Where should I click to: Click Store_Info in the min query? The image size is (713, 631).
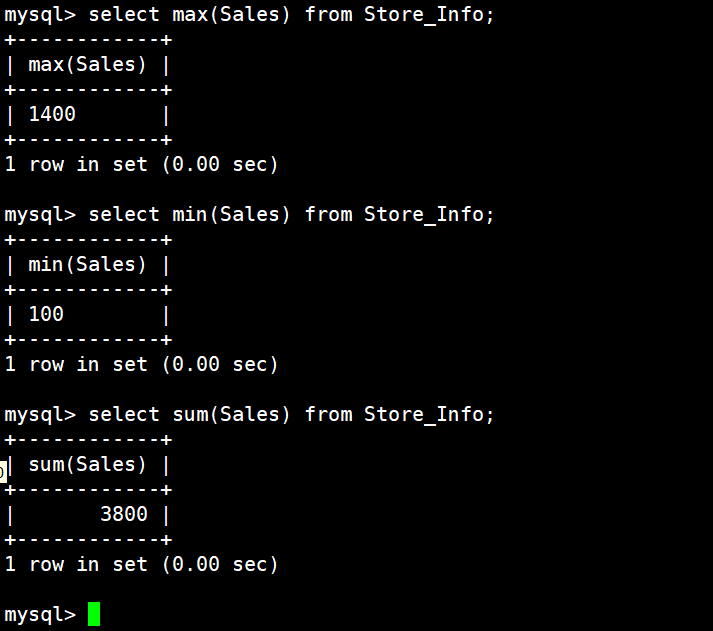tap(424, 215)
